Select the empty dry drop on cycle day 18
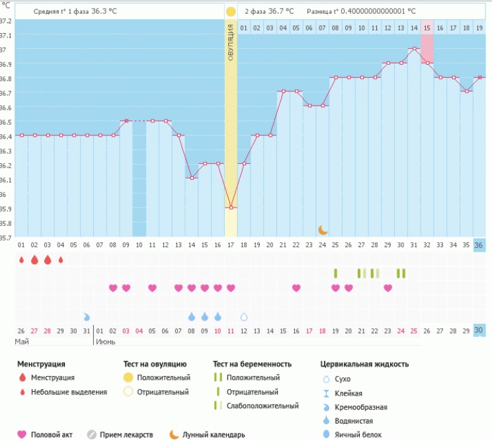The height and width of the screenshot is (448, 492). click(244, 317)
